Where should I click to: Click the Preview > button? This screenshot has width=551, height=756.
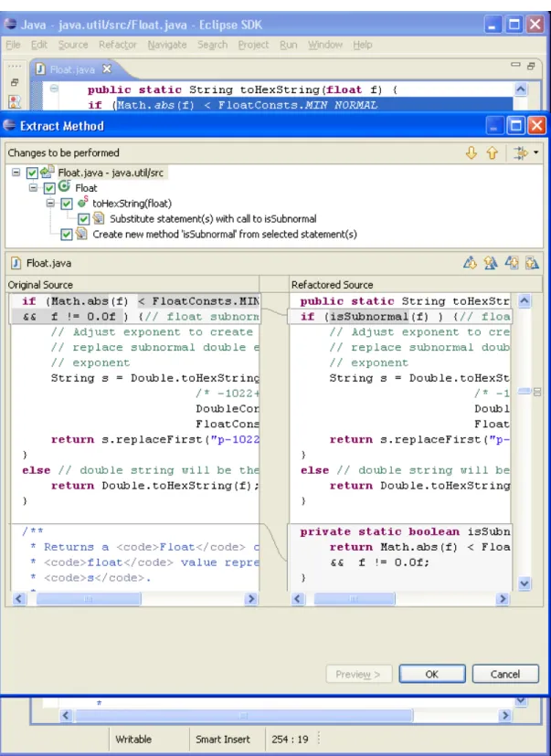click(x=358, y=674)
